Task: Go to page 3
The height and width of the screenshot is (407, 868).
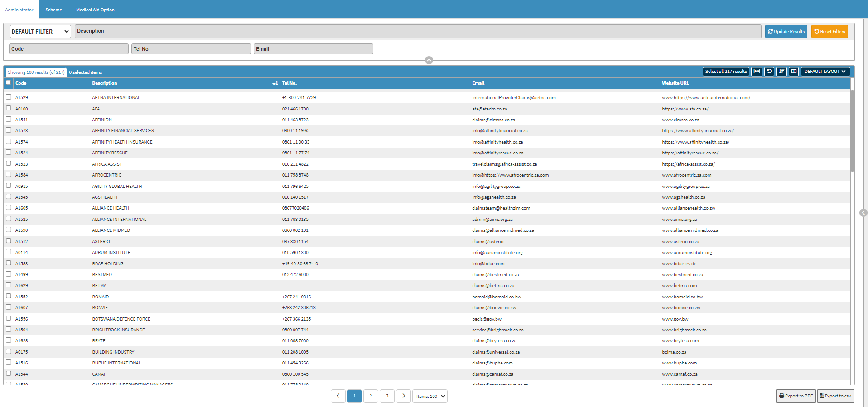Action: tap(387, 396)
